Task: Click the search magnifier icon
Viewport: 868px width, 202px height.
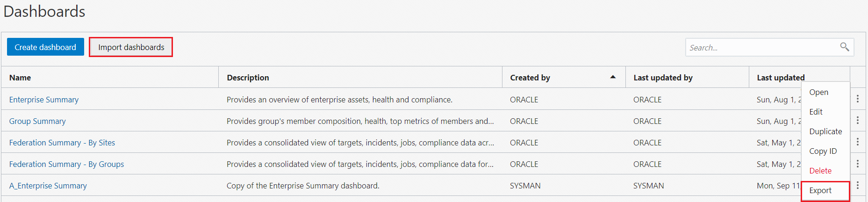Action: [844, 47]
